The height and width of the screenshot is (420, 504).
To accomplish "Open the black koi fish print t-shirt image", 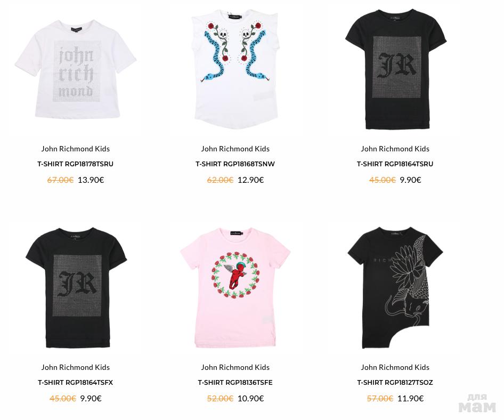I will (395, 288).
